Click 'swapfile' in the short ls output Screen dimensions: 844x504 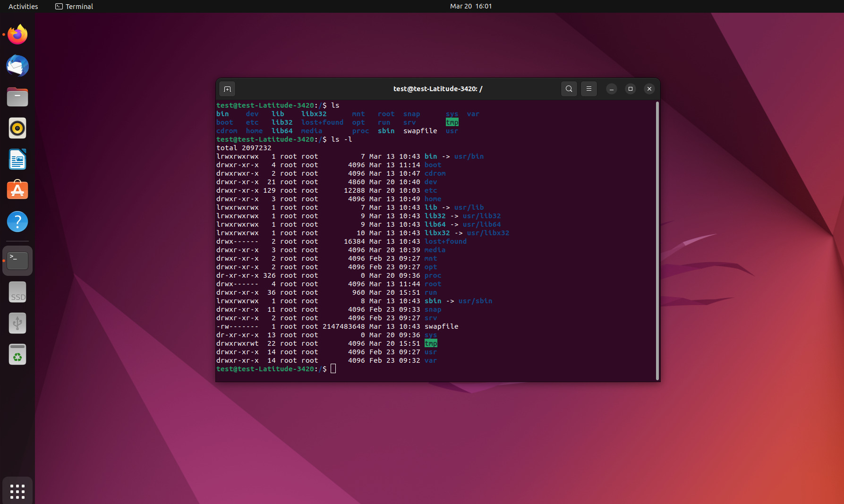420,131
